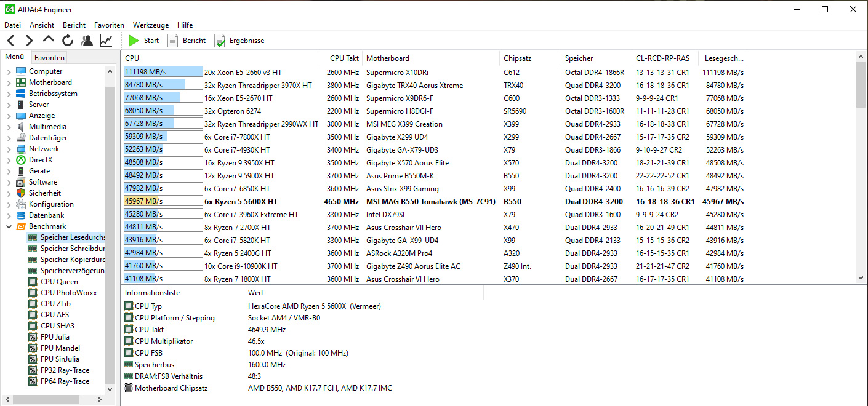
Task: Select the Motherboard tree item
Action: (x=50, y=82)
